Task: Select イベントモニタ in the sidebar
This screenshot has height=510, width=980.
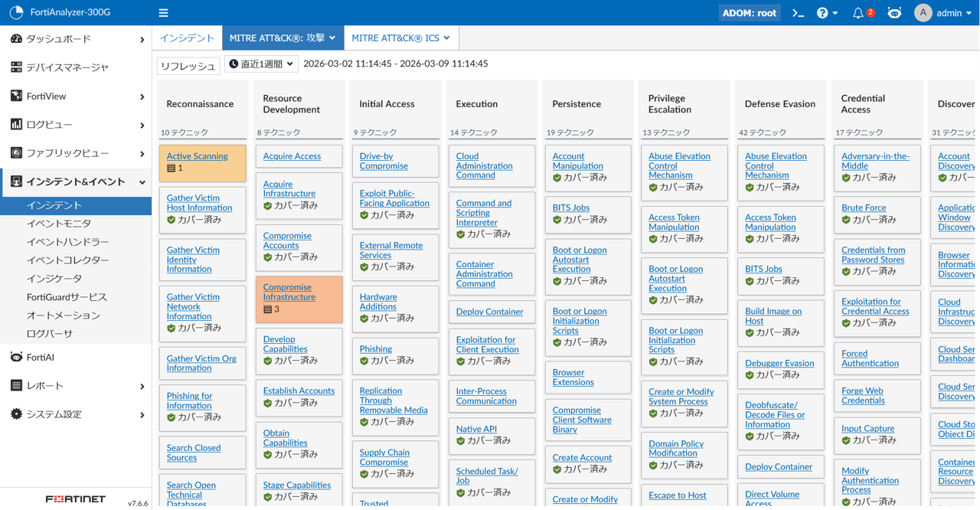Action: coord(59,224)
